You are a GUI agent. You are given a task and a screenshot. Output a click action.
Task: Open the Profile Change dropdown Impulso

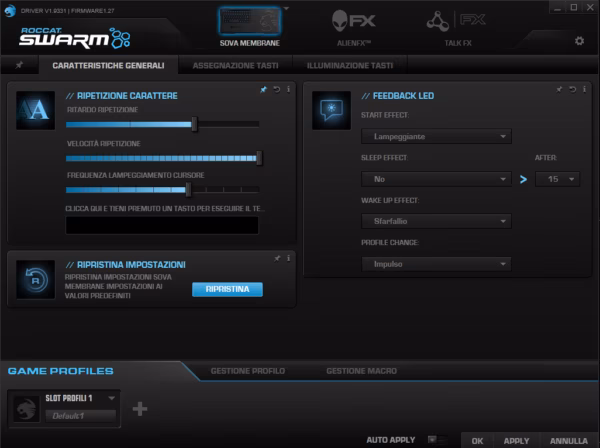click(436, 264)
